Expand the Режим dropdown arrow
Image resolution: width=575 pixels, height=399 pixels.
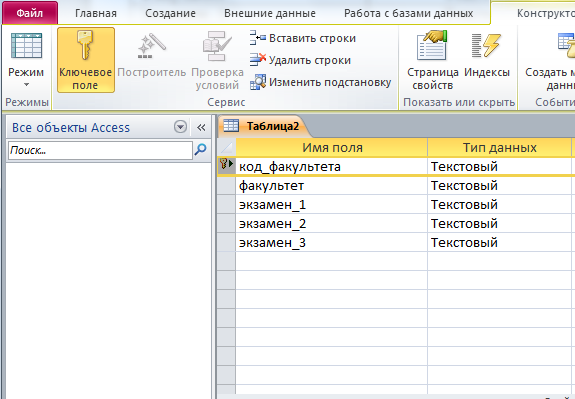(x=26, y=85)
